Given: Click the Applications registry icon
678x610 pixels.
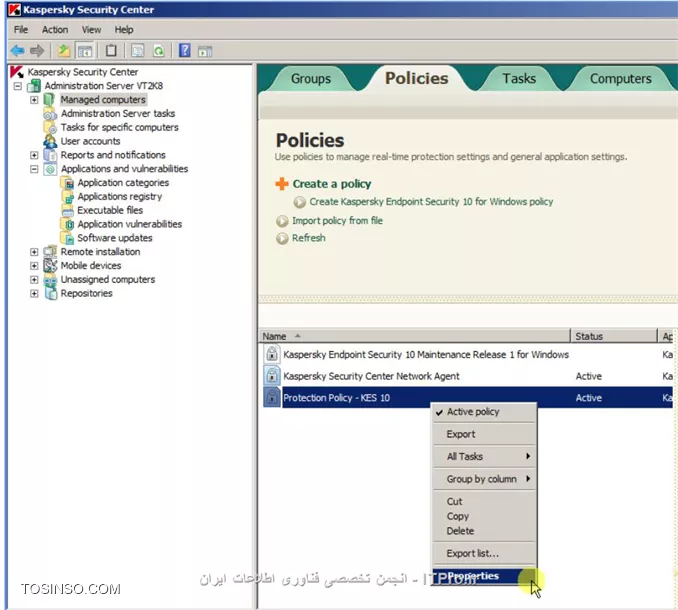Looking at the screenshot, I should point(68,197).
